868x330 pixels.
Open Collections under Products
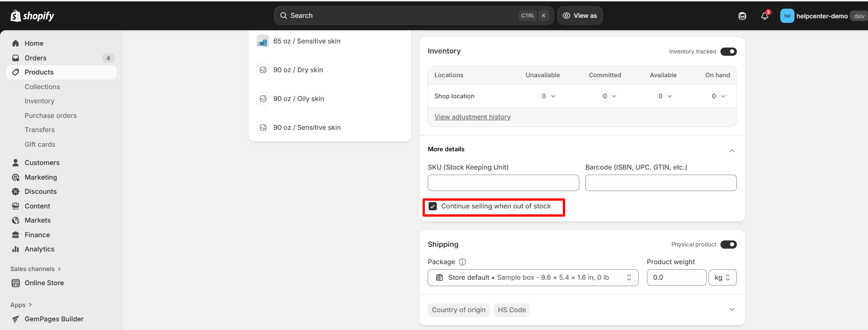pos(42,87)
